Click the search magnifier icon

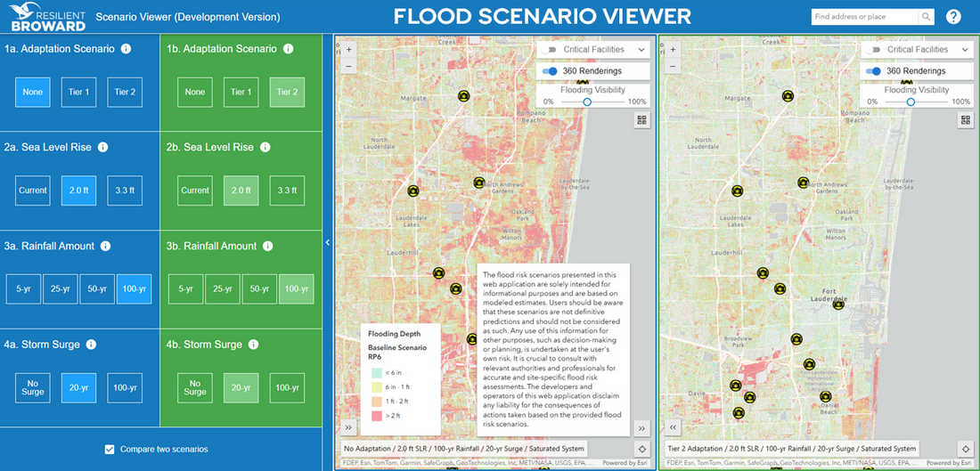pyautogui.click(x=927, y=17)
